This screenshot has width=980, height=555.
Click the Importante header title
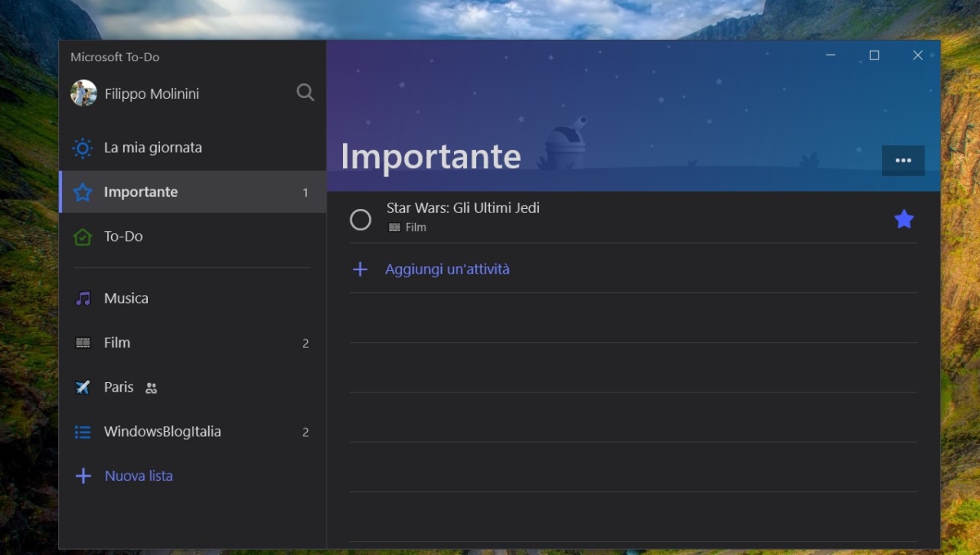point(430,156)
